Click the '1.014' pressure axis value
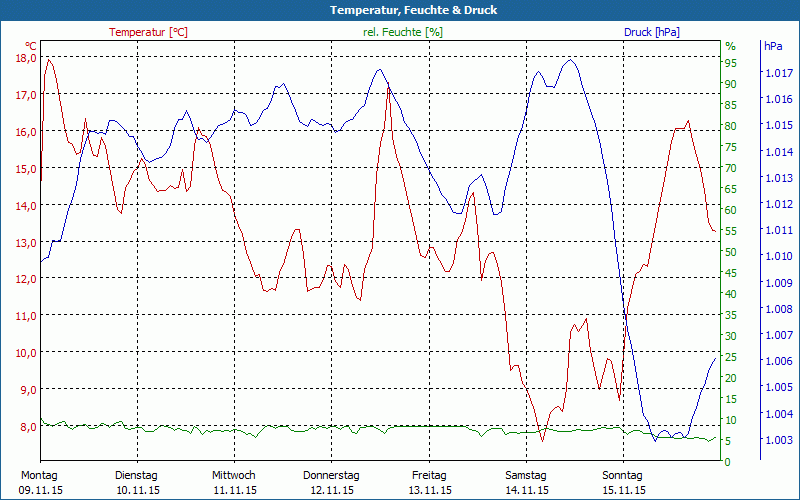Viewport: 800px width, 500px height. (779, 152)
